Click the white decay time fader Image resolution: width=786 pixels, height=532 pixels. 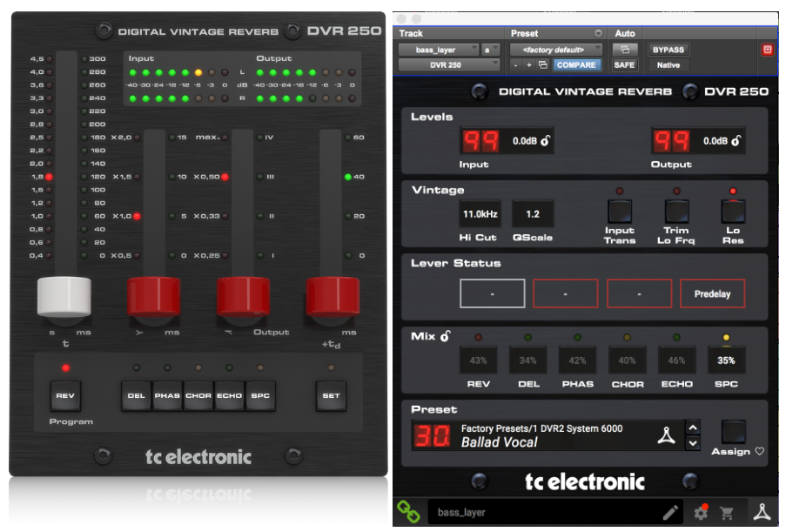(x=64, y=297)
